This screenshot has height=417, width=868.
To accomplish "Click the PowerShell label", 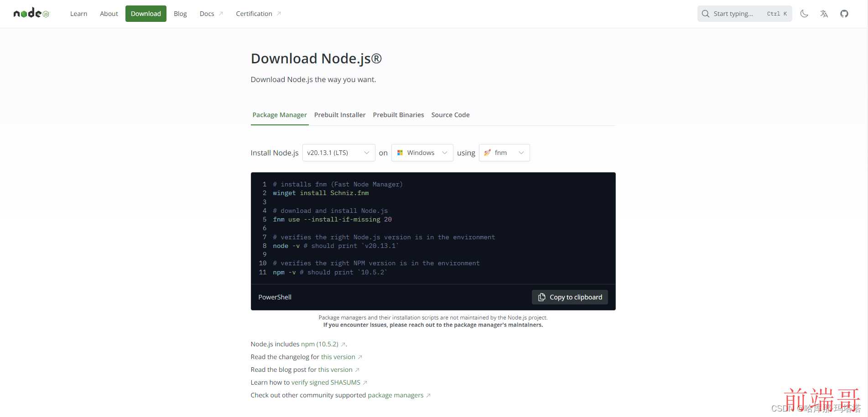I will pyautogui.click(x=275, y=297).
